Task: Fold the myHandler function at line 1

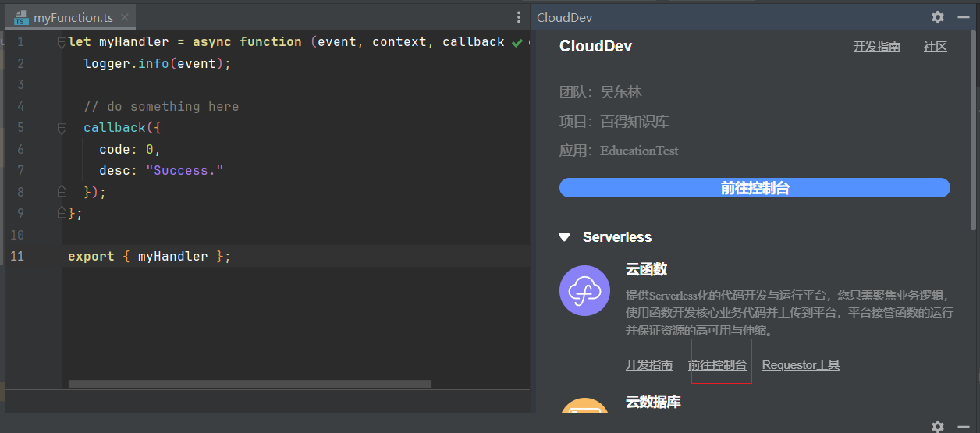Action: point(62,42)
